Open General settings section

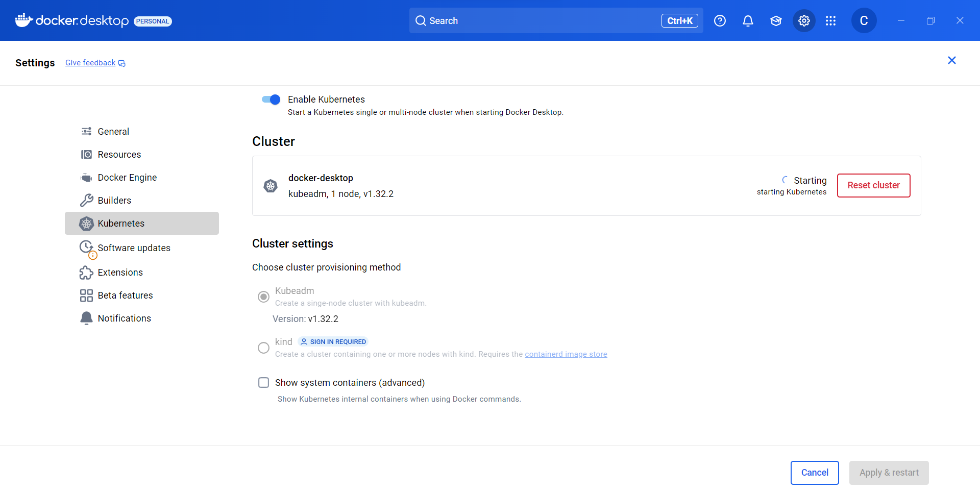click(142, 131)
